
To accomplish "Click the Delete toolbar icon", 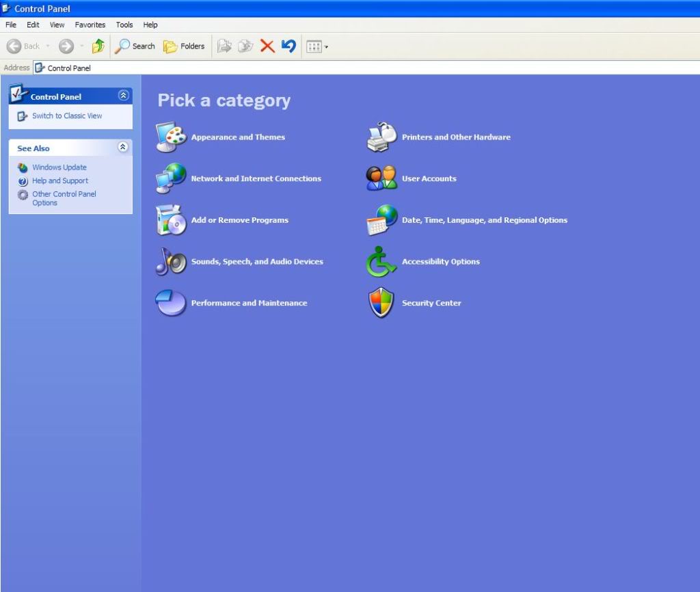I will 269,46.
